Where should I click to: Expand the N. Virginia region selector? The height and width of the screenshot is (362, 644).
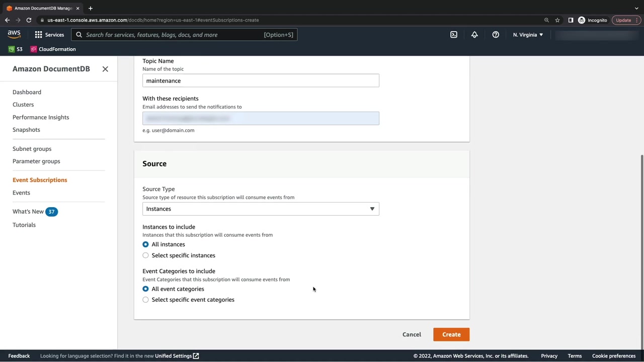(x=528, y=35)
